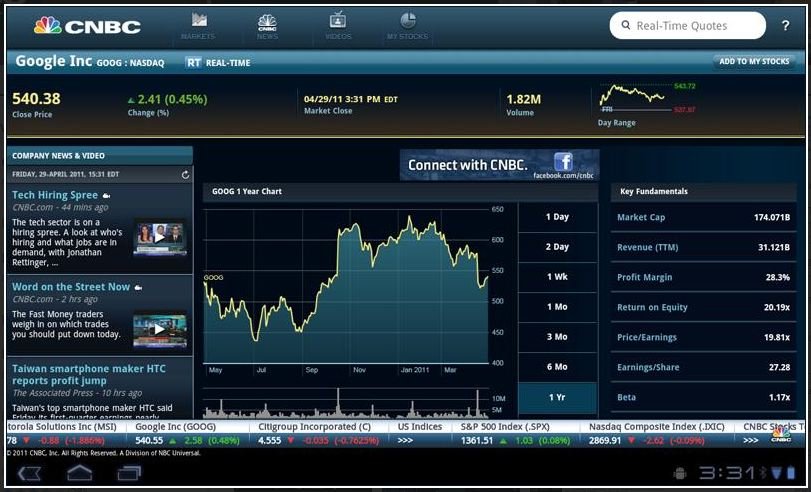Play the Tech Hiring Spree video thumbnail
The height and width of the screenshot is (492, 811).
[160, 237]
